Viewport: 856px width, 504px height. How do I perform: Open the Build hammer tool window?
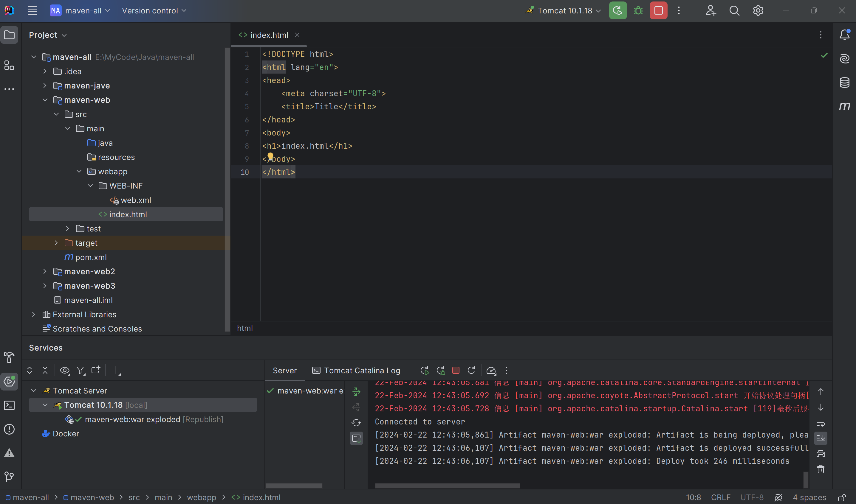[x=9, y=358]
